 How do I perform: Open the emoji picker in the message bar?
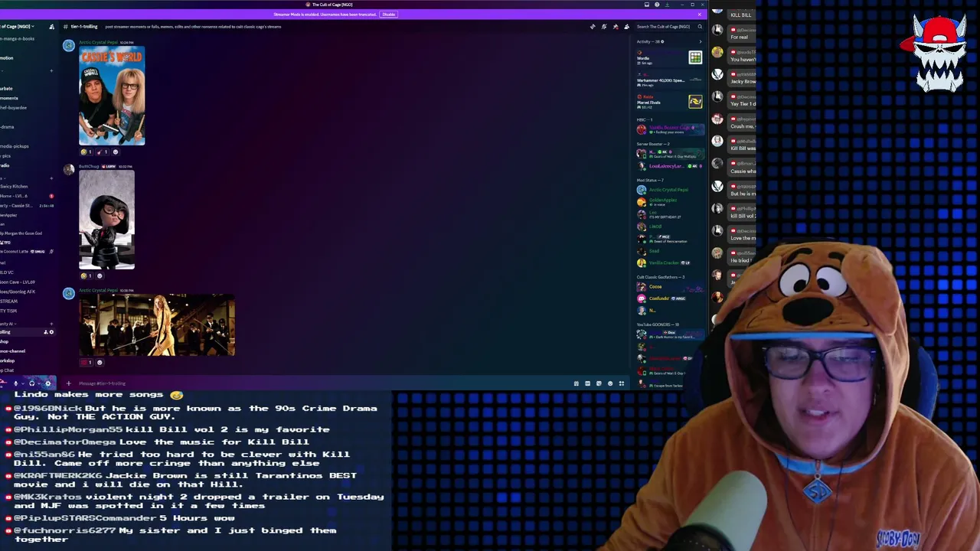[610, 383]
